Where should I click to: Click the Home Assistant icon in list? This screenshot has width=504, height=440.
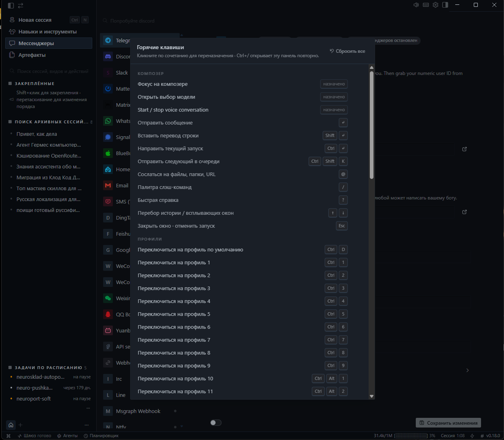click(108, 169)
